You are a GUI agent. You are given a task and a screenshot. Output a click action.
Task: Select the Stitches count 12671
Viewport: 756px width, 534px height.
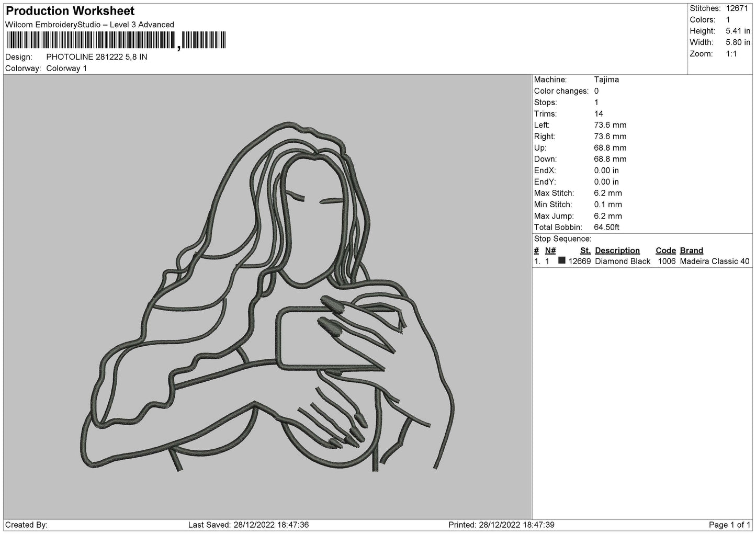pyautogui.click(x=738, y=8)
